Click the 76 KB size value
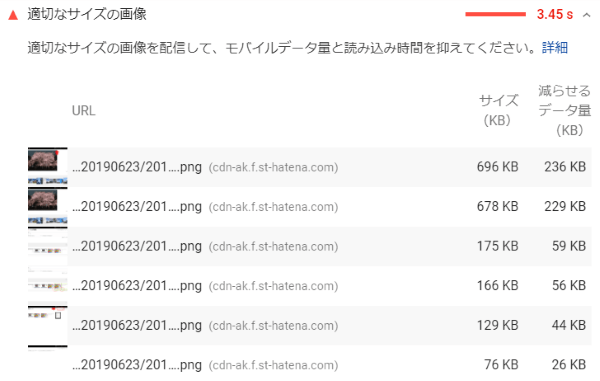This screenshot has width=600, height=381. pyautogui.click(x=501, y=365)
